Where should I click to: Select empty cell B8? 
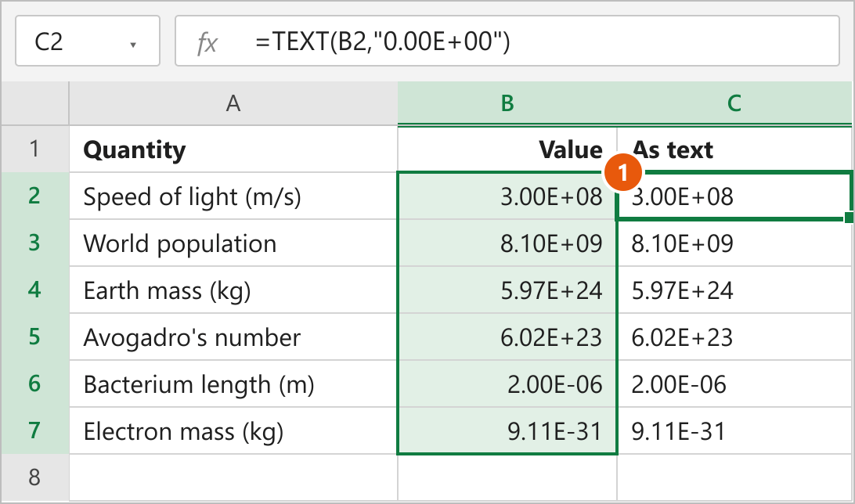507,477
